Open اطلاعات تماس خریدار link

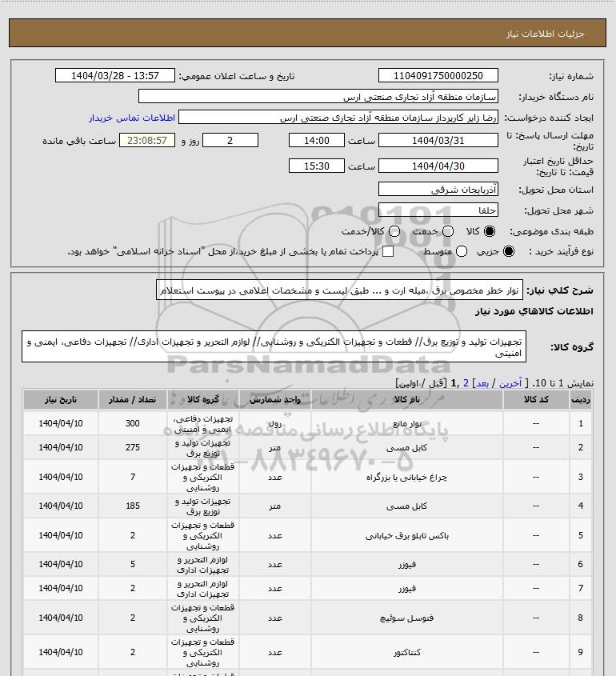click(x=132, y=118)
